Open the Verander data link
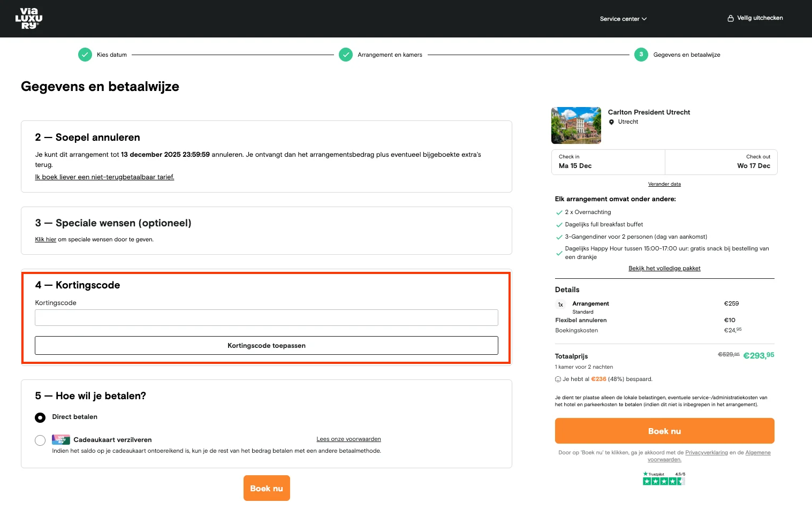The width and height of the screenshot is (812, 510). [664, 184]
